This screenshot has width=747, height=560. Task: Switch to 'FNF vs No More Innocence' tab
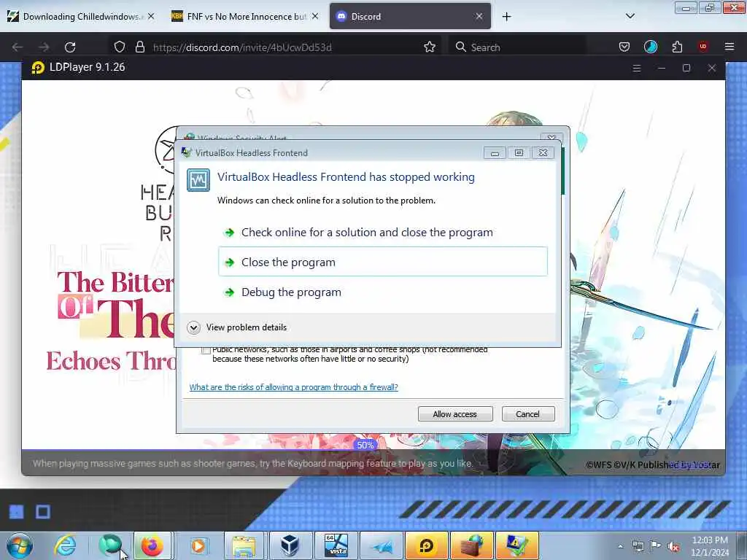[x=246, y=17]
